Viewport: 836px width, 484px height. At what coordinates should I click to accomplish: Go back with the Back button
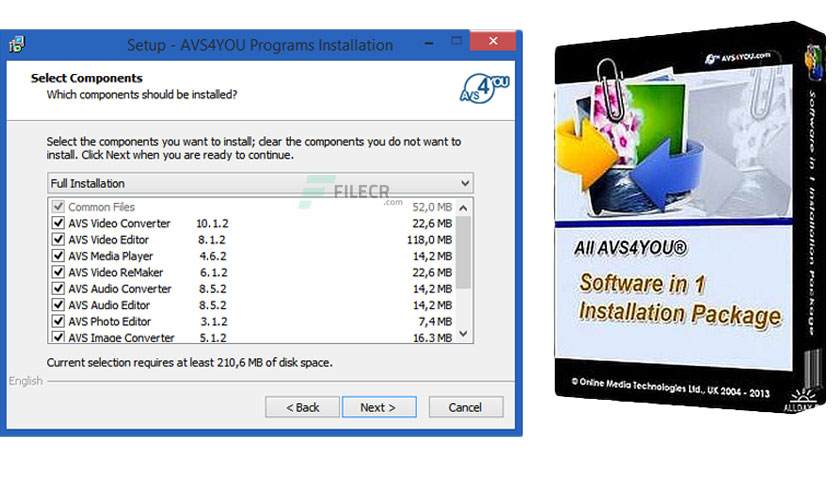tap(302, 407)
